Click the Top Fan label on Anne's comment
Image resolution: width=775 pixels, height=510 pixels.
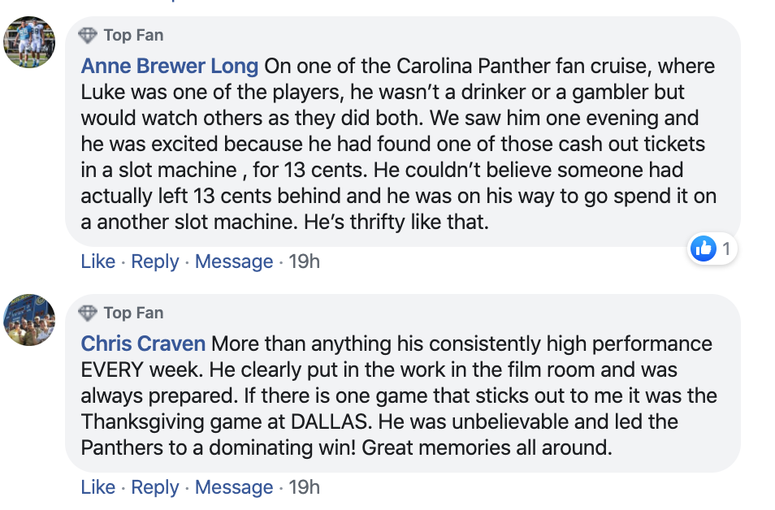[133, 35]
